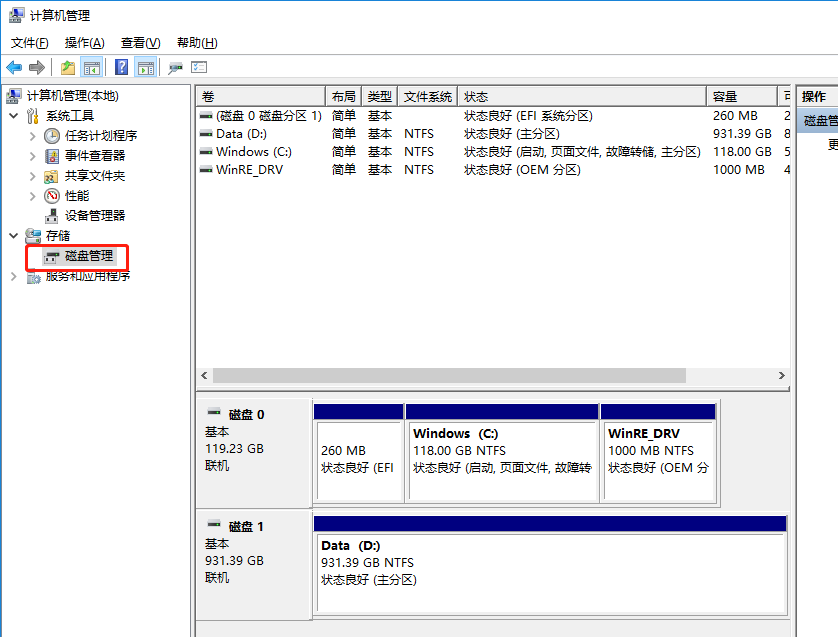Expand the 任务计划程序 node

pos(33,136)
